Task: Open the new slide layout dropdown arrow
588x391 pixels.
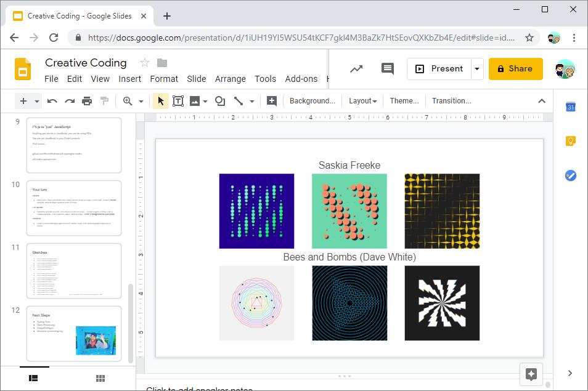Action: pos(37,101)
